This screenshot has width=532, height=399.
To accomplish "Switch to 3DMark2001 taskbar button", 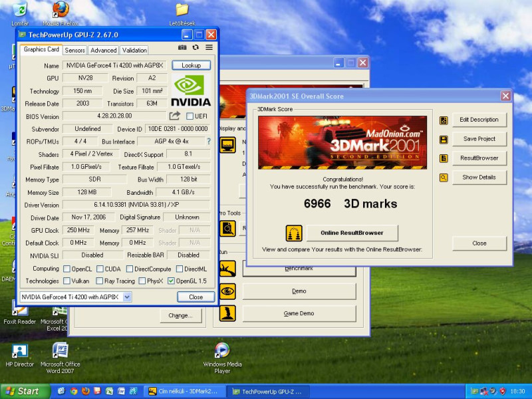I will [185, 392].
